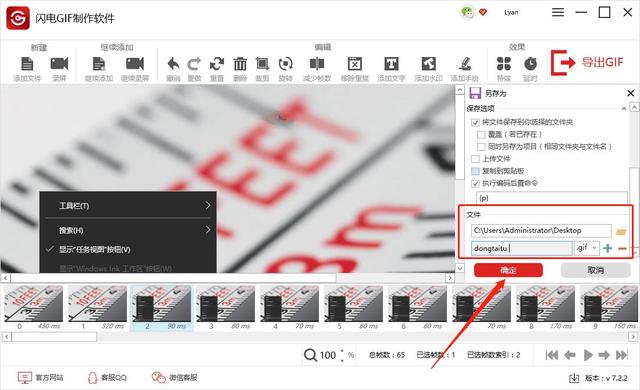Click the red heart icon beside WeChat

pos(483,13)
